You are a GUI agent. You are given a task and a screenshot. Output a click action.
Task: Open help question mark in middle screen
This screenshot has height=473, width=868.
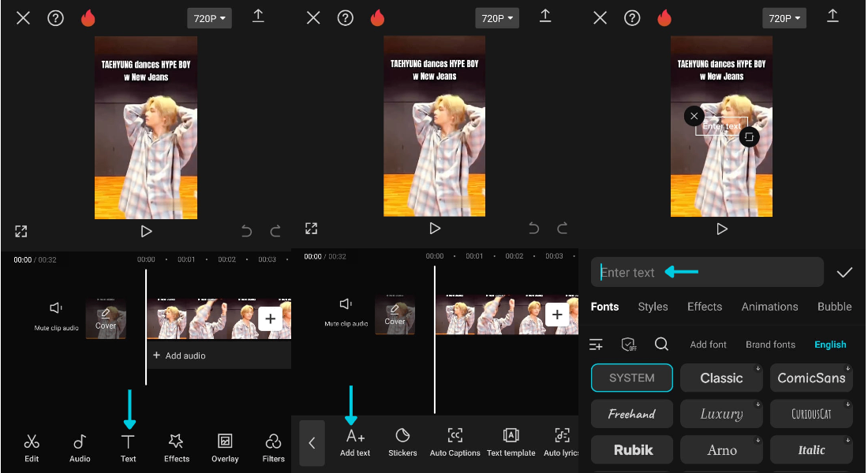[346, 18]
